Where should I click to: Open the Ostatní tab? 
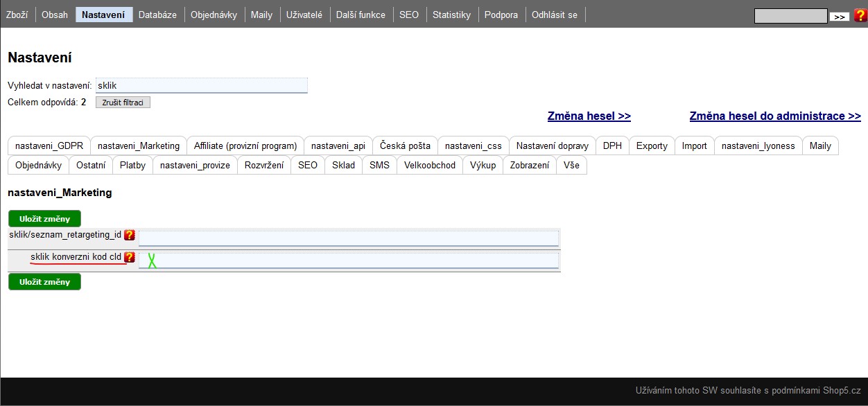pyautogui.click(x=91, y=165)
